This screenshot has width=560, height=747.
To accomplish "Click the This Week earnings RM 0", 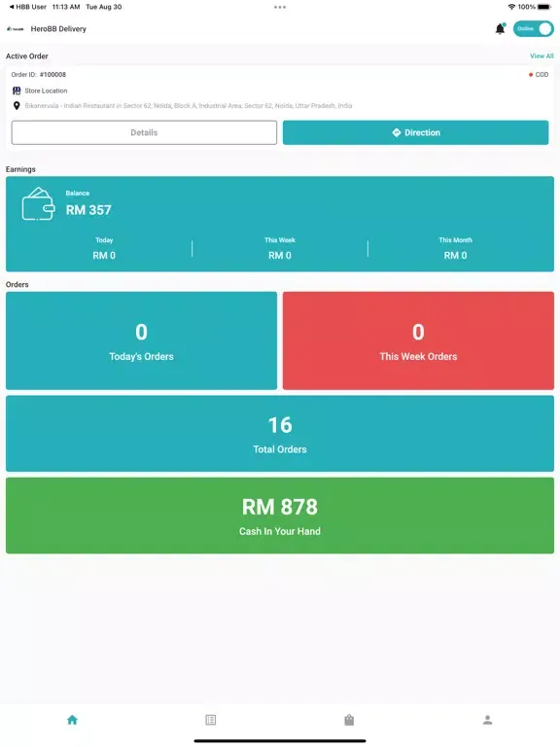I will 280,256.
